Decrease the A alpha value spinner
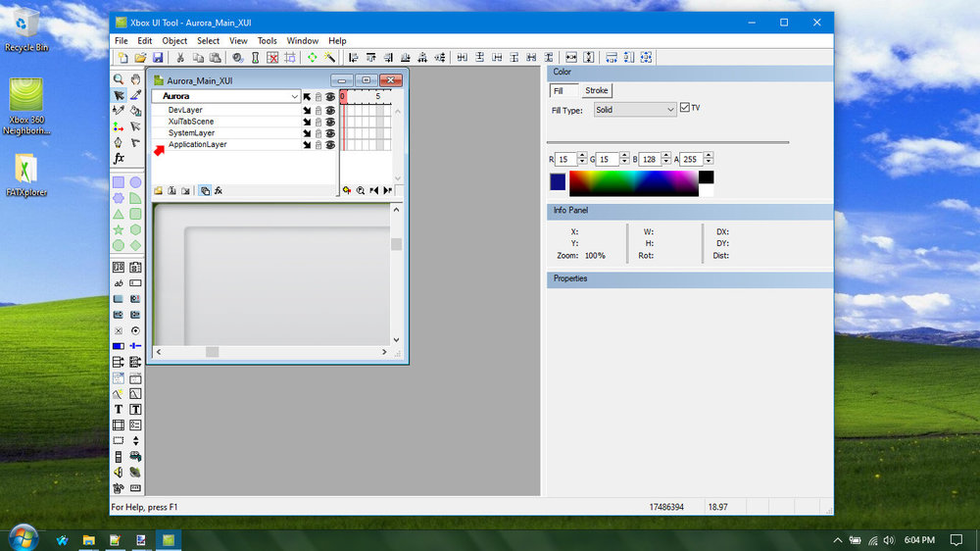The height and width of the screenshot is (551, 980). tap(709, 163)
